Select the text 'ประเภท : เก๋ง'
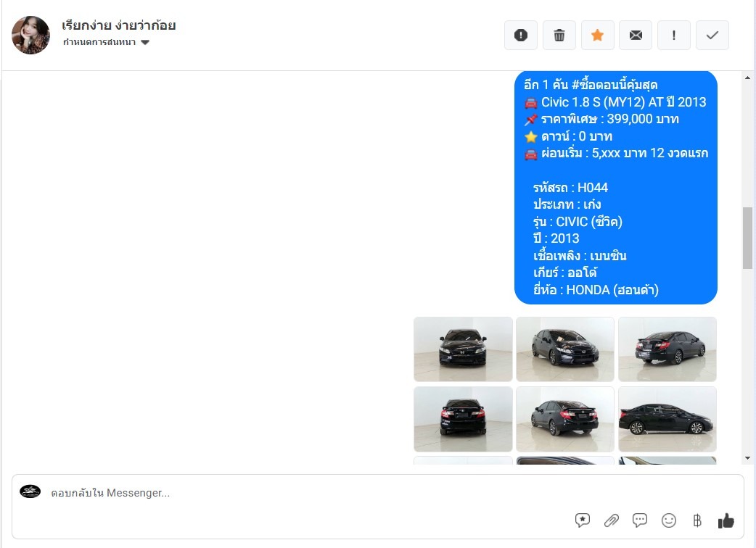 pyautogui.click(x=567, y=204)
